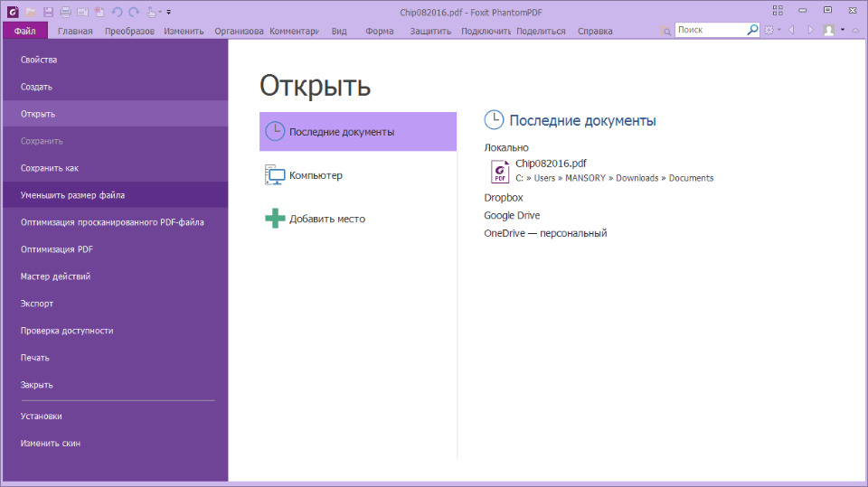Click the redo arrow icon
868x487 pixels.
tap(134, 12)
